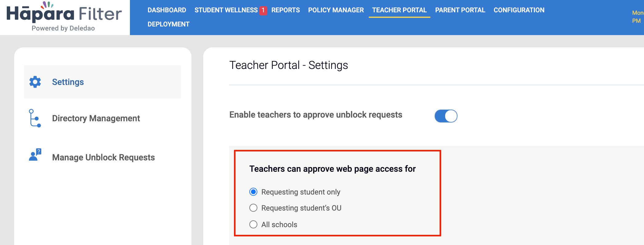Toggle Enable teachers to approve unblock requests
Image resolution: width=644 pixels, height=245 pixels.
[x=446, y=116]
